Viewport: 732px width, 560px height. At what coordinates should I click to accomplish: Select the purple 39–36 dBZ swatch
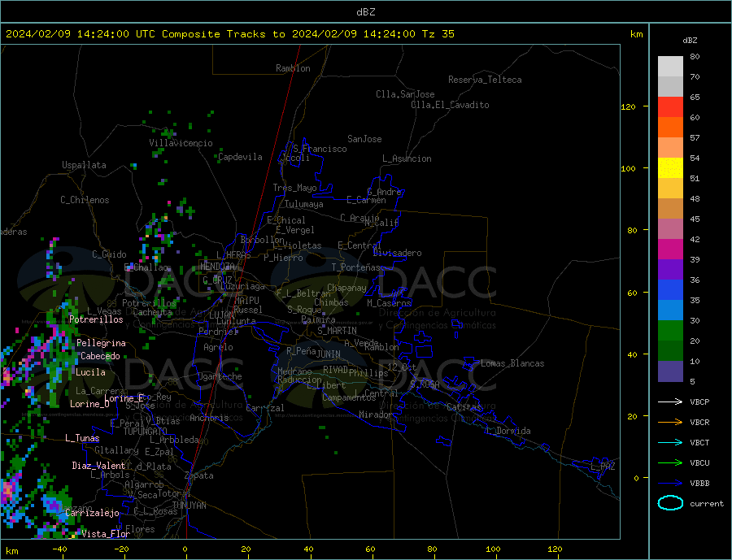(670, 270)
